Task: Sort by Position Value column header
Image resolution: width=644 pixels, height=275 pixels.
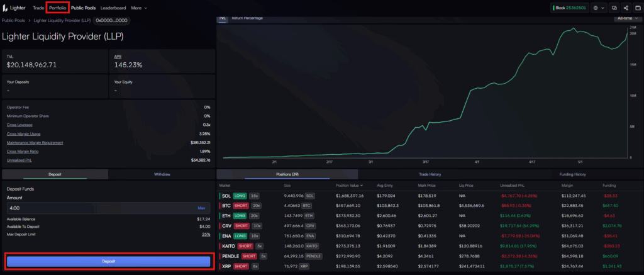Action: point(349,186)
